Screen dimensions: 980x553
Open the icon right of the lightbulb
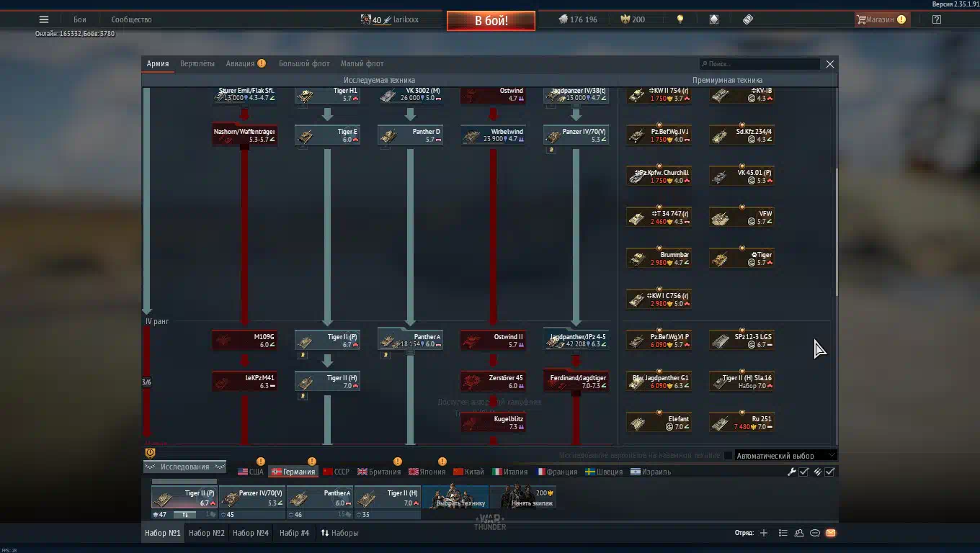[713, 19]
